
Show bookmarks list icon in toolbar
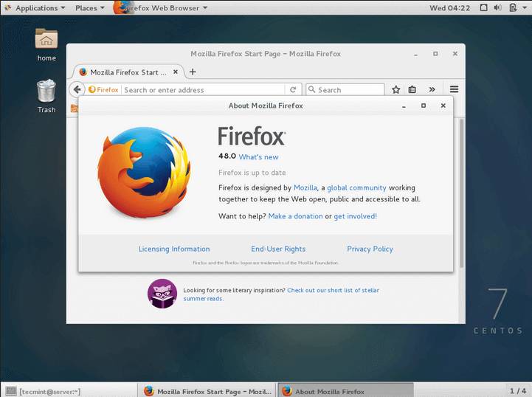(412, 89)
